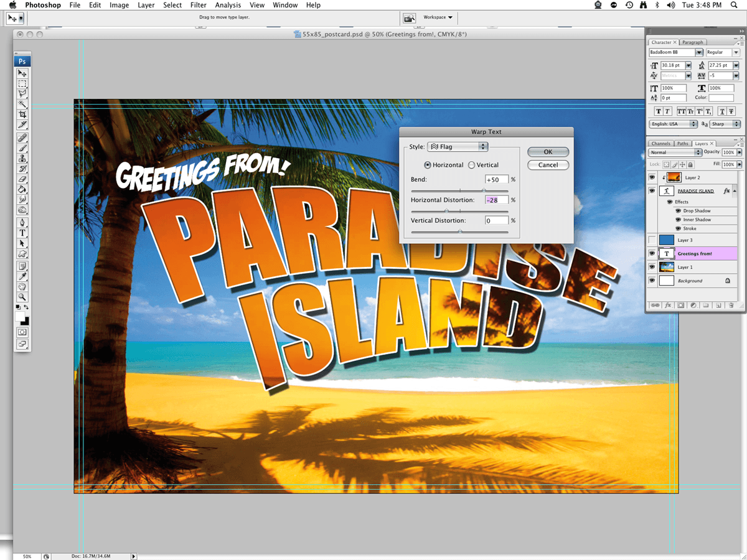747x560 pixels.
Task: Show Layer 3 by clicking its visibility box
Action: 652,240
